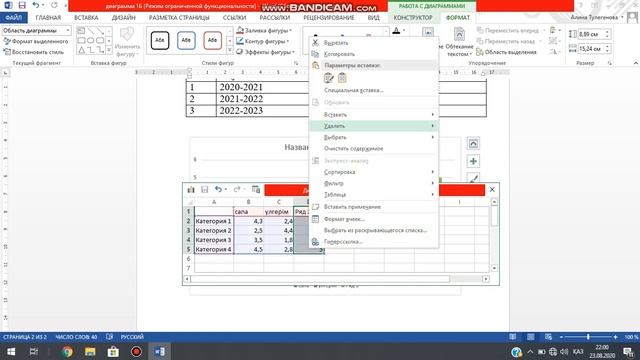640x360 pixels.
Task: Click the shape height field 8,89 см
Action: [x=591, y=34]
